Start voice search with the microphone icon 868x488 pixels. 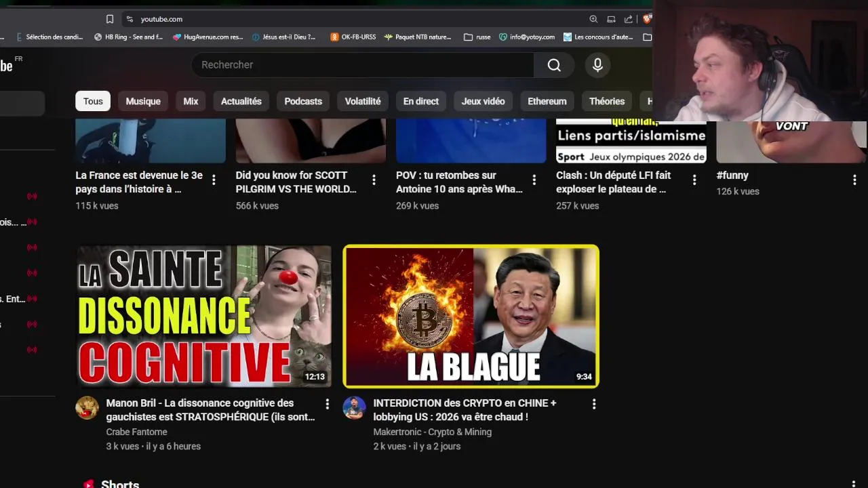coord(597,64)
